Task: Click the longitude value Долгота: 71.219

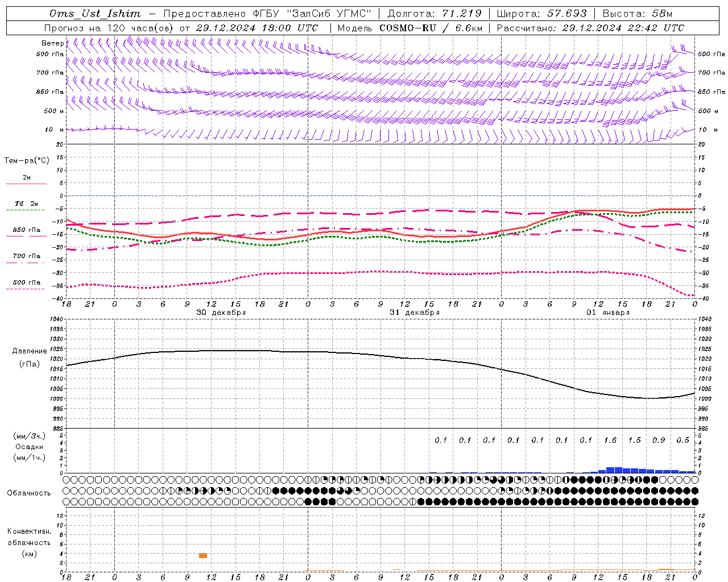Action: pos(435,14)
